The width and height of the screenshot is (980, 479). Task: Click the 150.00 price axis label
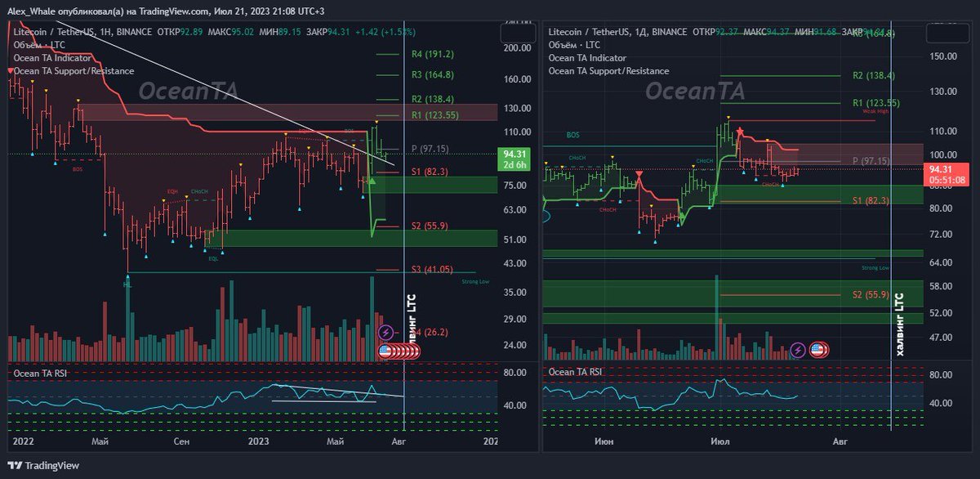click(942, 56)
